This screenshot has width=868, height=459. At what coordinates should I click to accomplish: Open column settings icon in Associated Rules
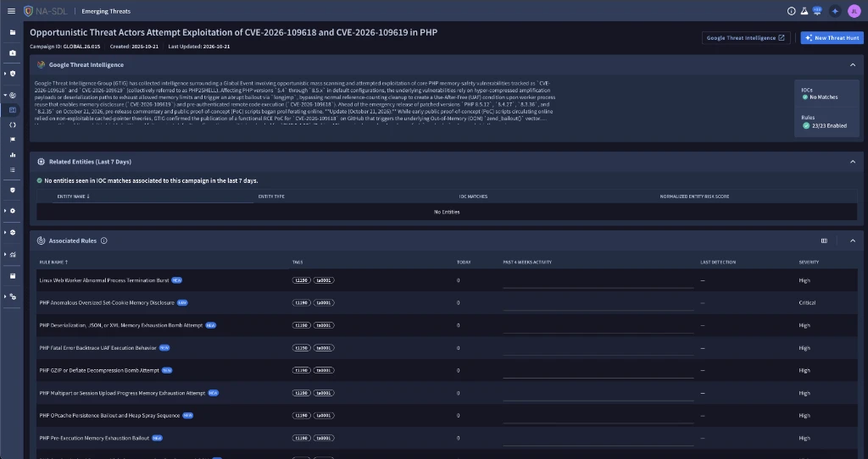point(824,241)
